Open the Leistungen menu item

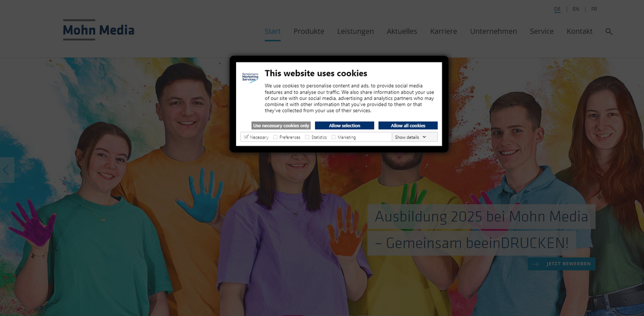coord(355,31)
